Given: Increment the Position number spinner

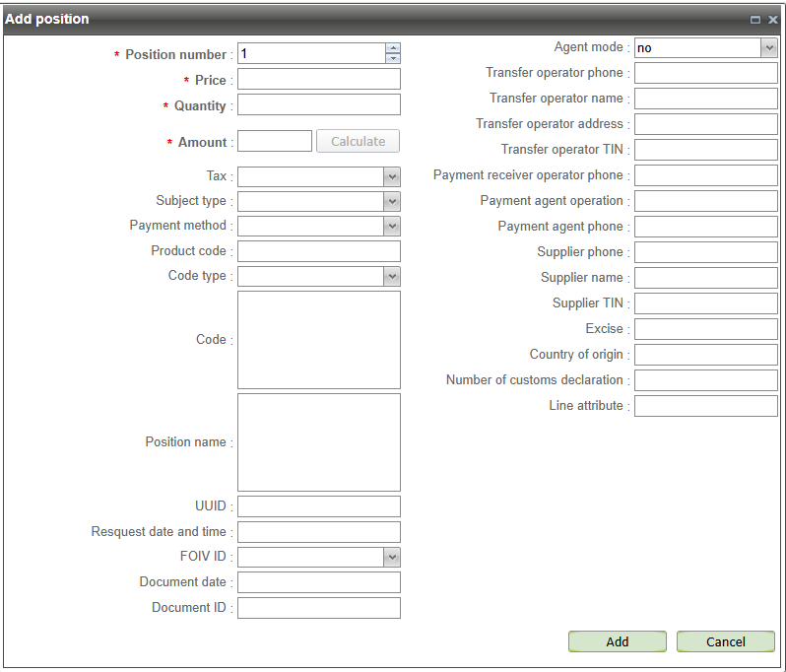Looking at the screenshot, I should (393, 48).
